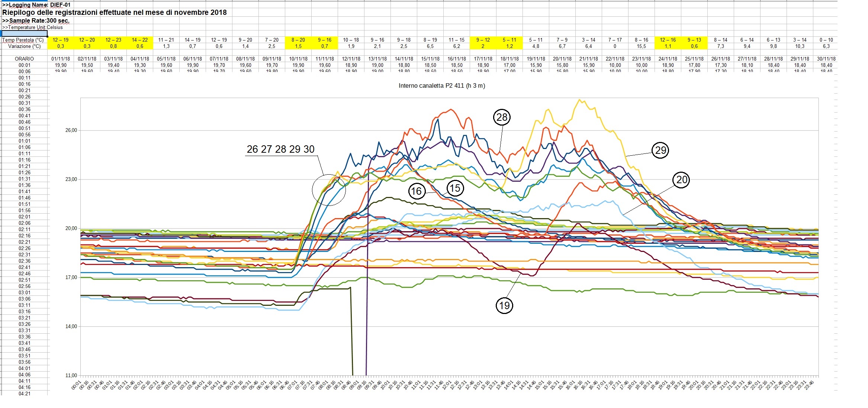Select the 01/11/18 date header cell
This screenshot has height=408, width=868.
(61, 59)
